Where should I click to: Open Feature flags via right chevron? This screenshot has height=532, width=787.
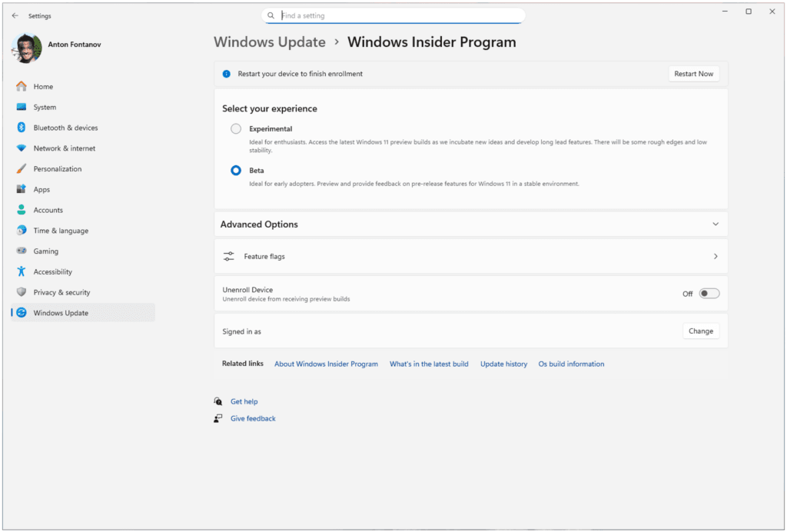(x=716, y=256)
